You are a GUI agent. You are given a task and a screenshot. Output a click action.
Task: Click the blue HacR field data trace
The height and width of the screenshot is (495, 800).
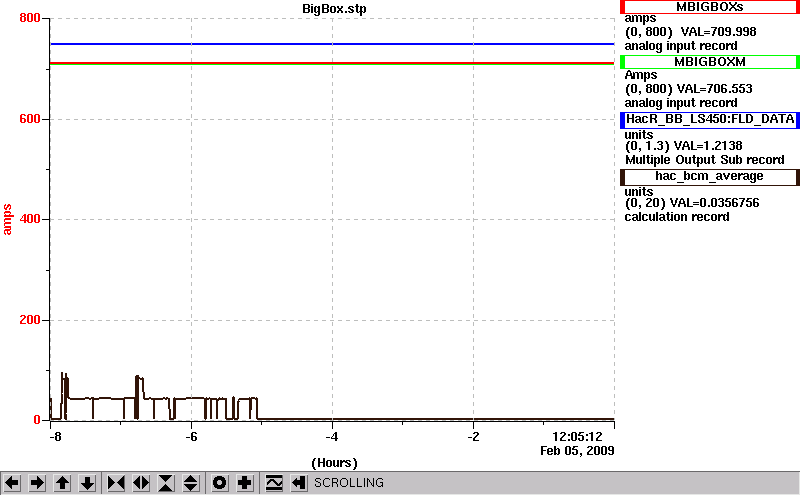[x=332, y=44]
